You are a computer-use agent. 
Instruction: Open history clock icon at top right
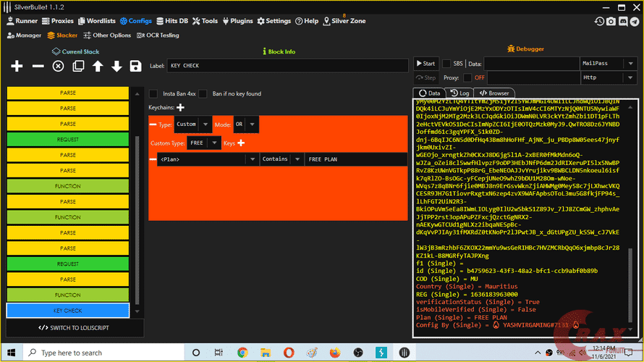coord(599,22)
